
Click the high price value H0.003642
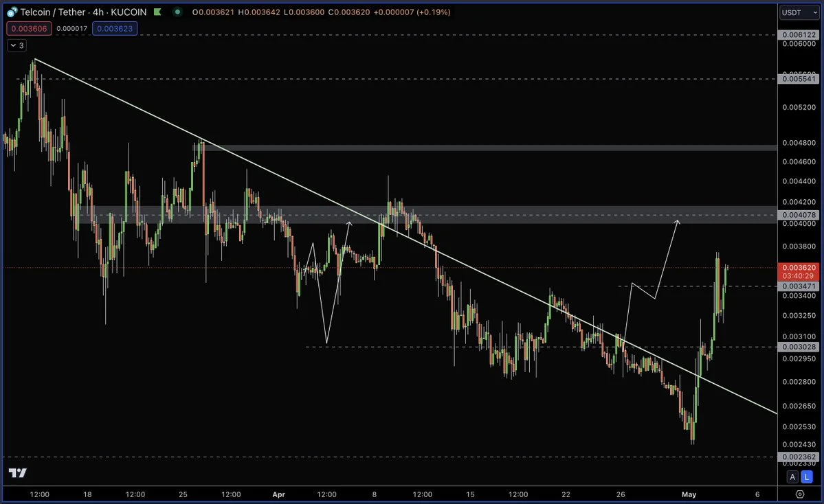[258, 12]
